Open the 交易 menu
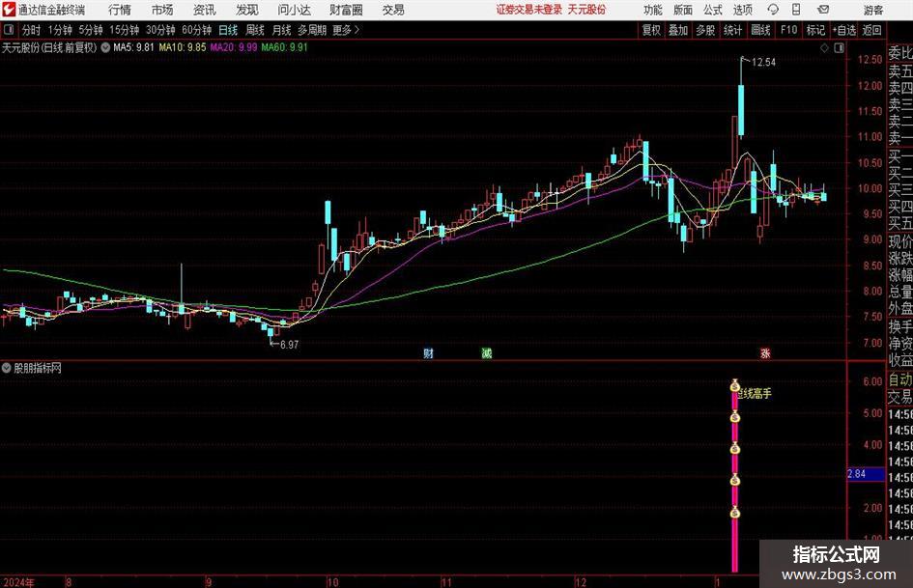The width and height of the screenshot is (913, 588). [x=393, y=10]
